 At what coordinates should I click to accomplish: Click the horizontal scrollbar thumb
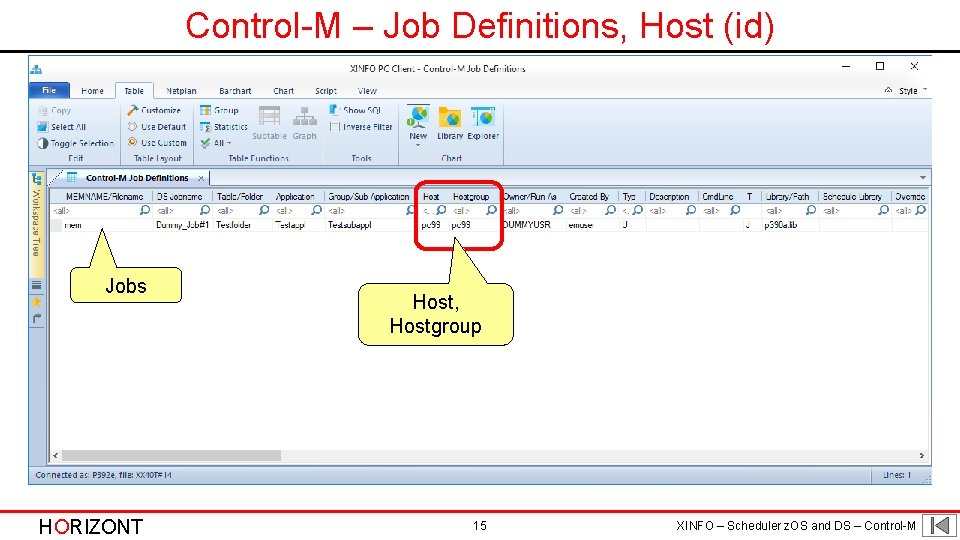(x=171, y=456)
